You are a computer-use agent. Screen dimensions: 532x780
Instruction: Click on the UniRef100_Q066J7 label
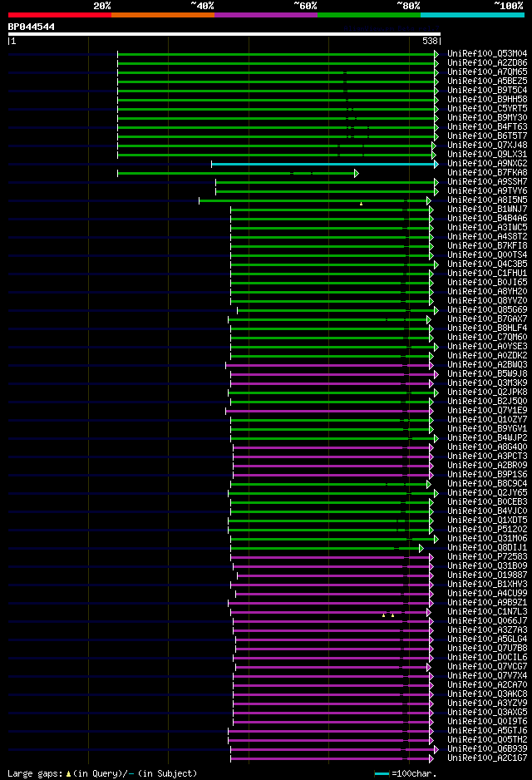coord(487,621)
